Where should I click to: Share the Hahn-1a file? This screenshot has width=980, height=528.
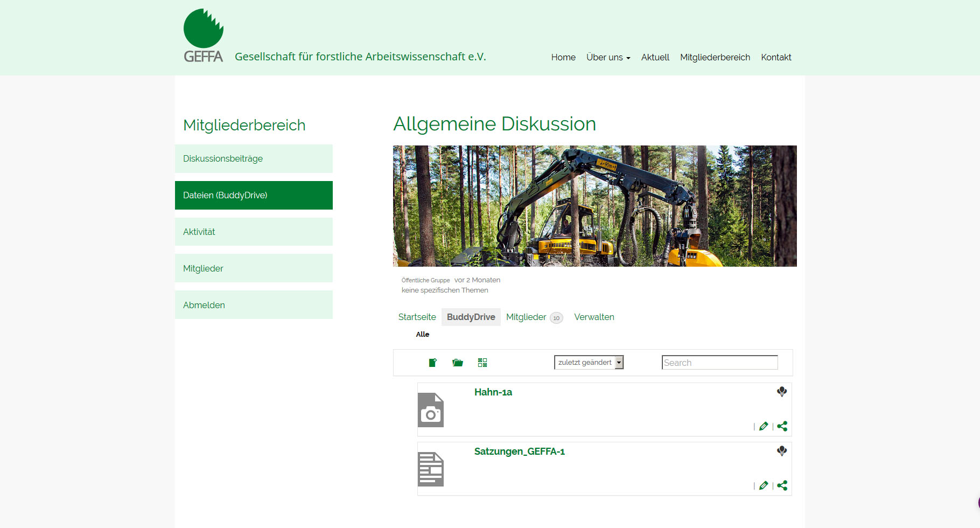782,426
